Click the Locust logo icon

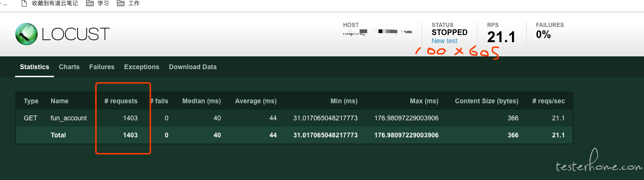pos(26,34)
